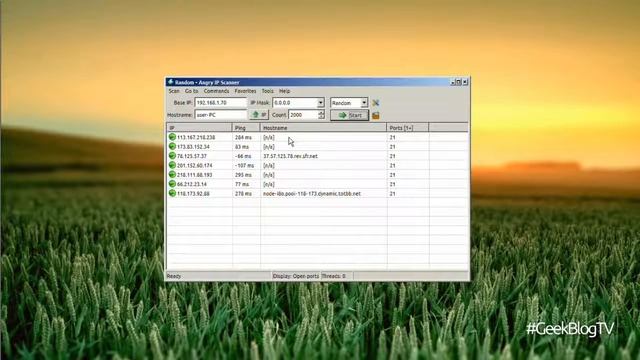Image resolution: width=640 pixels, height=360 pixels.
Task: Click into the Hostname field
Action: click(221, 115)
